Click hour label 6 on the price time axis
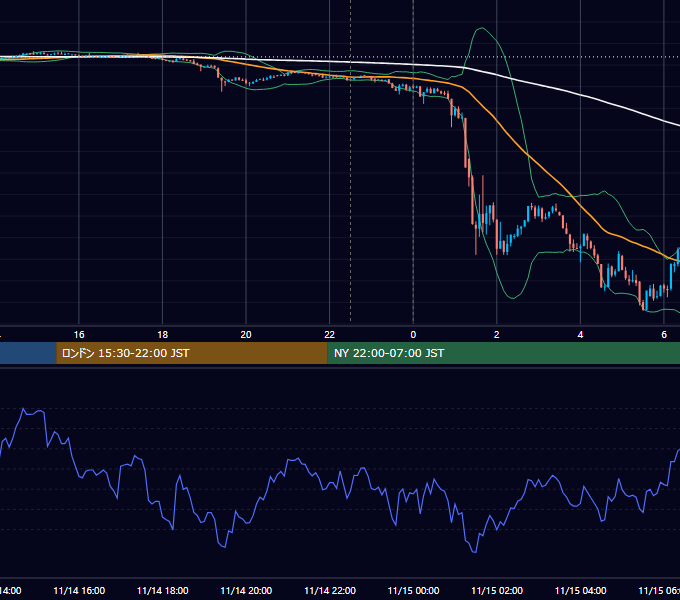Image resolution: width=680 pixels, height=600 pixels. [x=664, y=335]
